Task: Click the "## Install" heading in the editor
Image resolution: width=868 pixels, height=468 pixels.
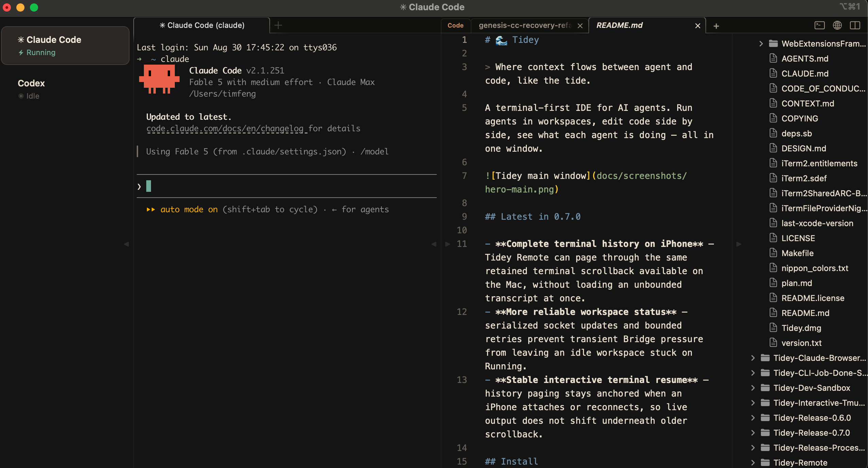Action: coord(512,461)
